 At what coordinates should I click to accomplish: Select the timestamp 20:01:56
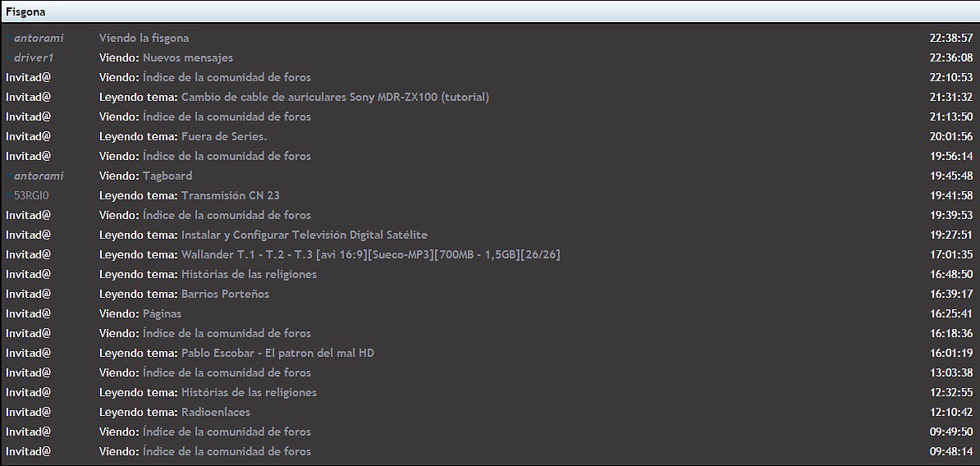[951, 136]
